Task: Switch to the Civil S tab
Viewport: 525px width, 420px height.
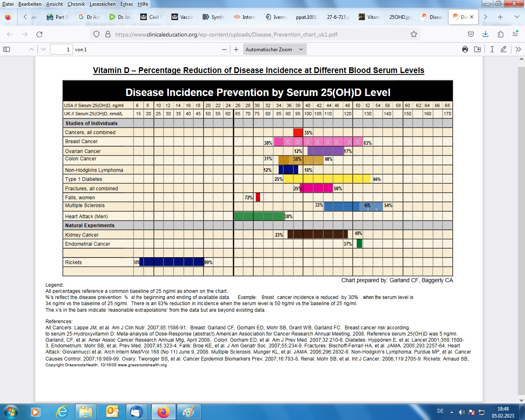Action: click(152, 17)
